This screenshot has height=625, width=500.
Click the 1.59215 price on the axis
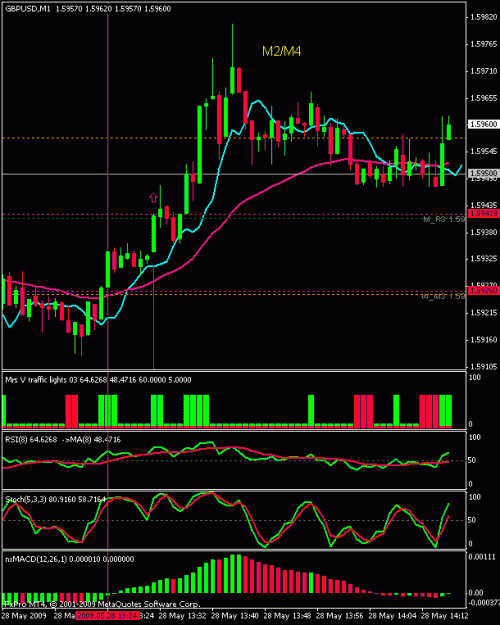pos(484,312)
